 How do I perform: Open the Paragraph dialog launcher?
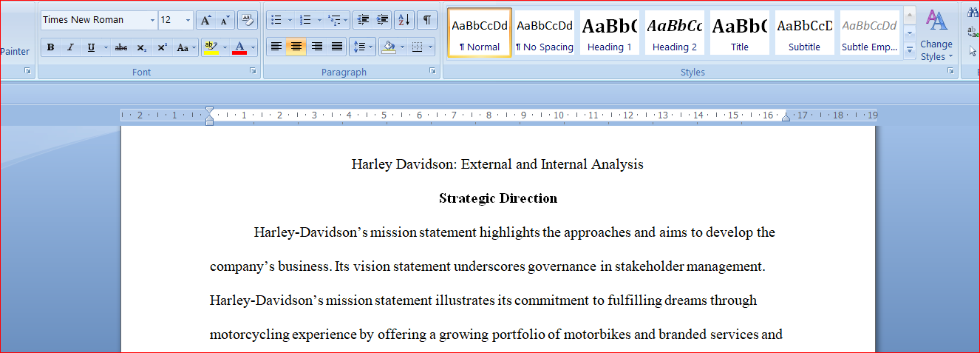pyautogui.click(x=433, y=71)
